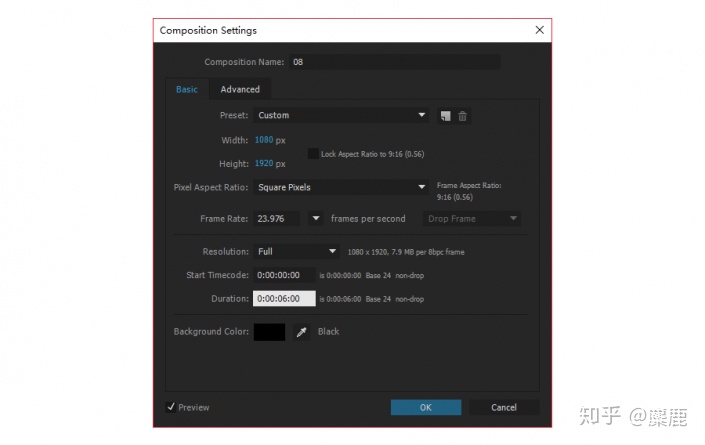705x445 pixels.
Task: Click the Start Timecode field
Action: tap(284, 275)
